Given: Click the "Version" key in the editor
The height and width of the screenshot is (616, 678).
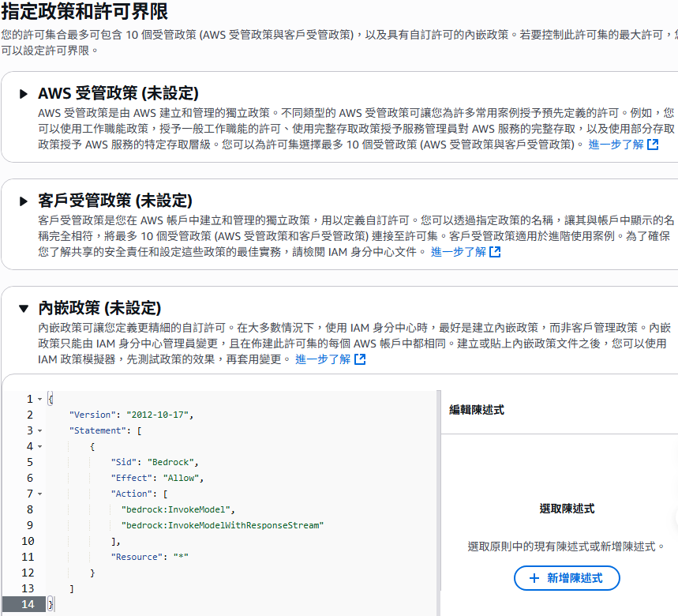Looking at the screenshot, I should tap(92, 415).
